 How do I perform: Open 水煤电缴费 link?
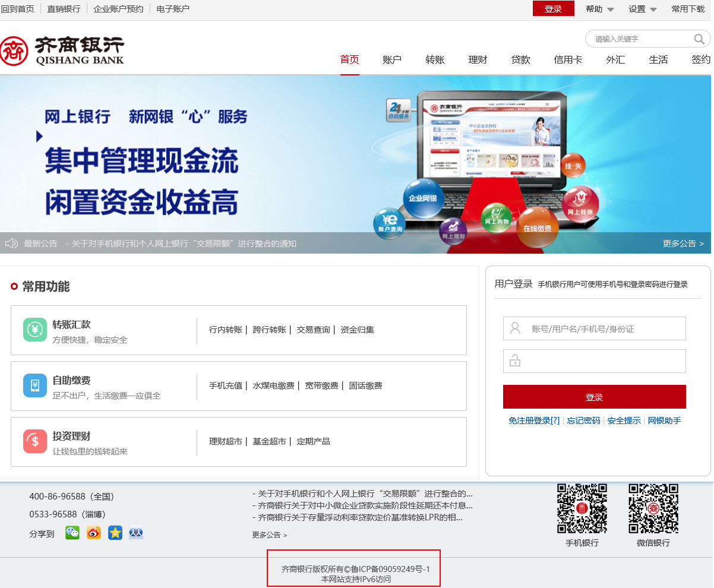(274, 385)
